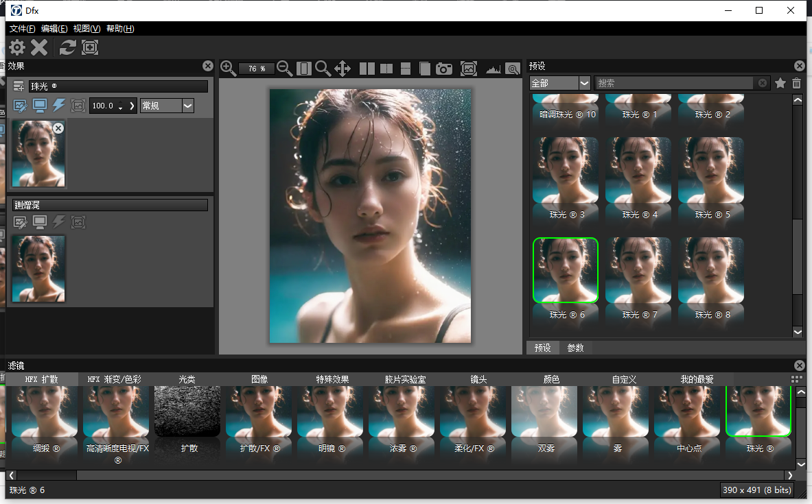Select the 我的最爱 filter tab
Image resolution: width=812 pixels, height=504 pixels.
coord(697,379)
